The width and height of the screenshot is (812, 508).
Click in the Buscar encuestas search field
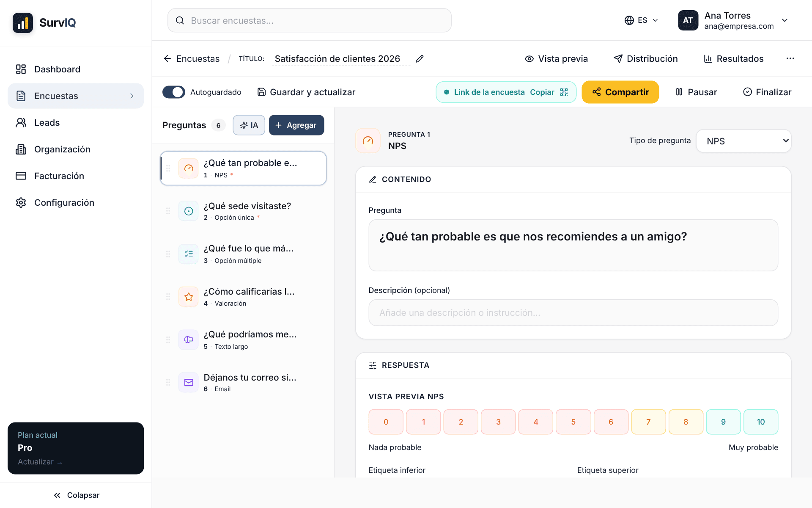pyautogui.click(x=310, y=20)
